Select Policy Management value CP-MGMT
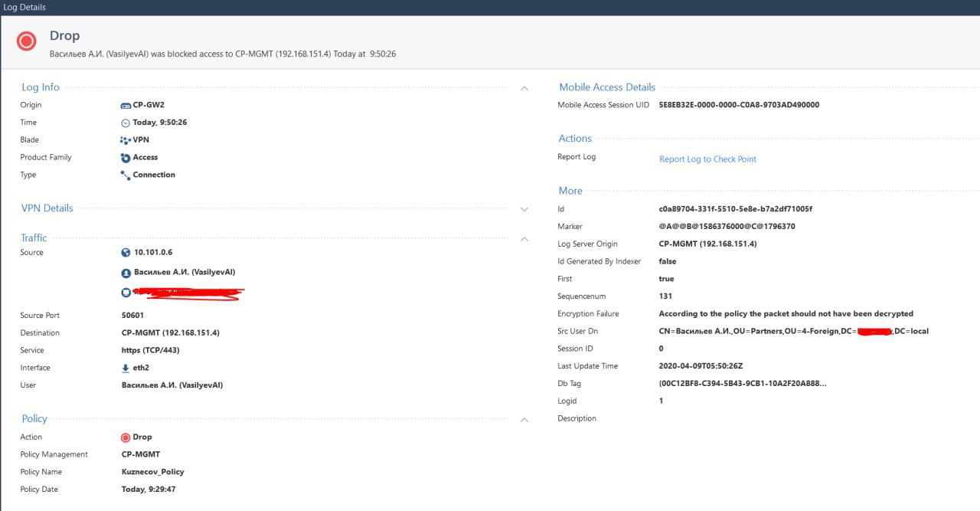The width and height of the screenshot is (980, 511). [x=141, y=454]
